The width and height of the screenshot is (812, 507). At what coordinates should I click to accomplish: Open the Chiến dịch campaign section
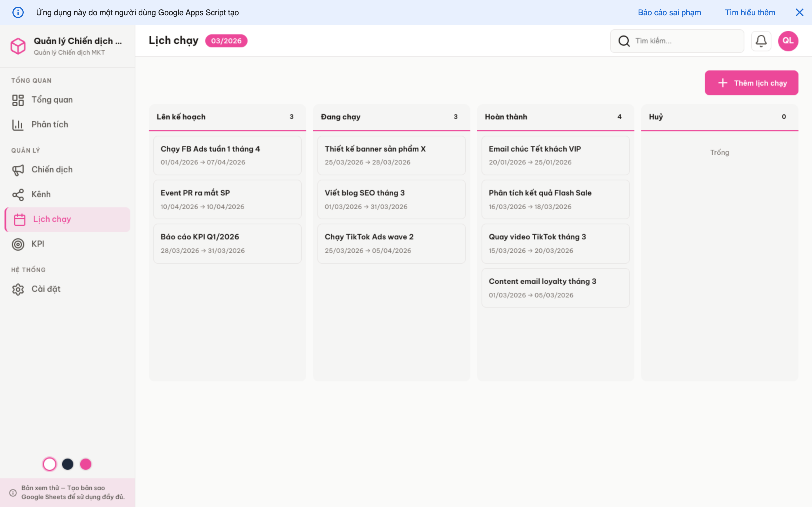52,169
